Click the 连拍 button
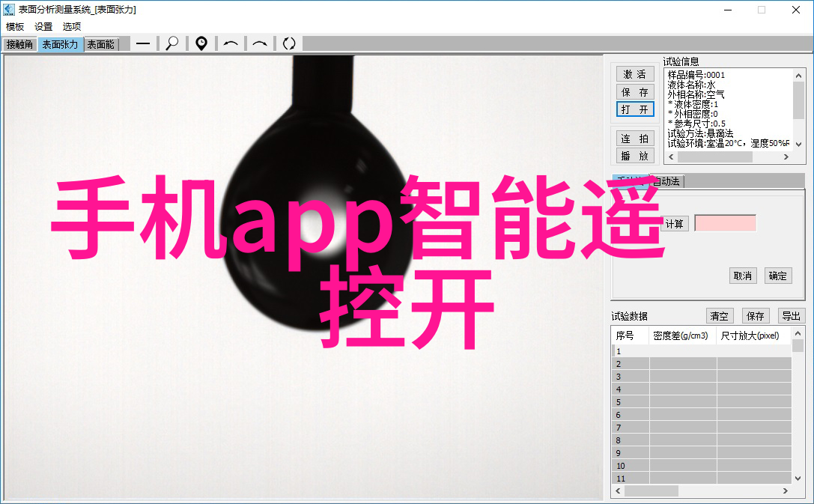 [635, 139]
